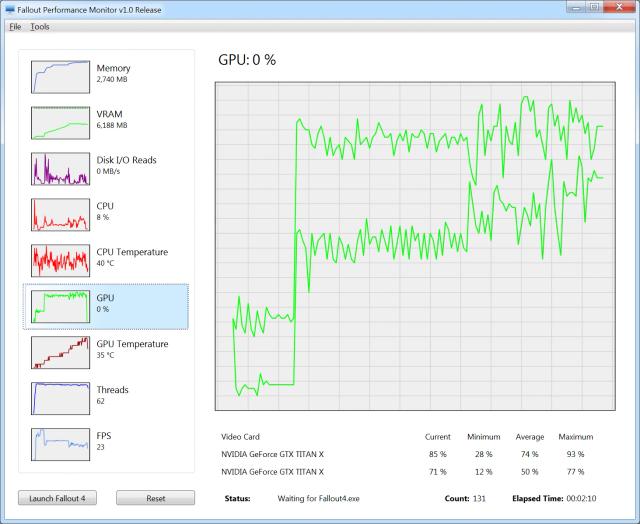640x524 pixels.
Task: Click the Minimum column header
Action: pyautogui.click(x=484, y=437)
